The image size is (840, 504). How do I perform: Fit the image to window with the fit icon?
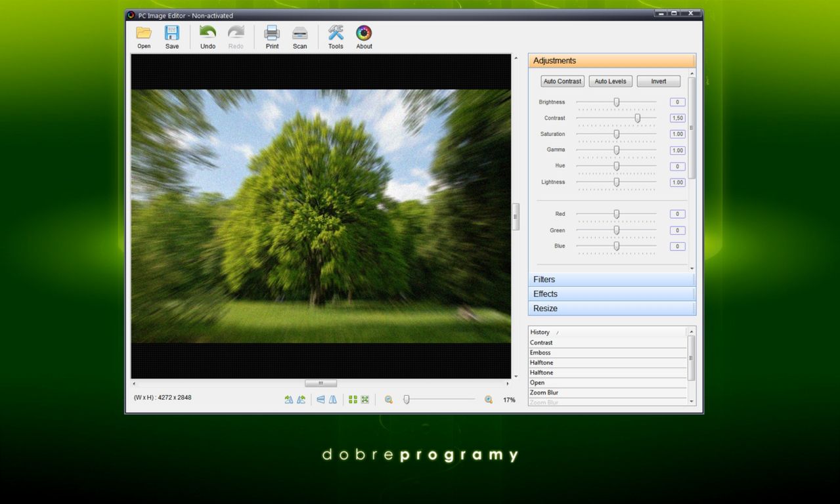tap(365, 399)
